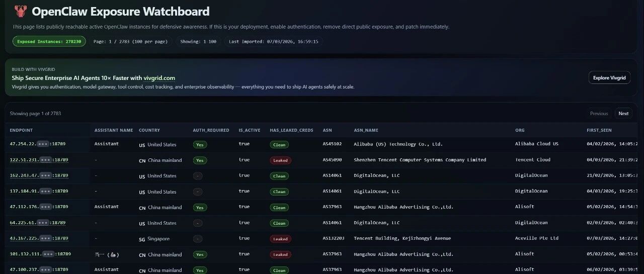Click the AUTH_REQUIRED column header
The height and width of the screenshot is (274, 644).
click(211, 130)
